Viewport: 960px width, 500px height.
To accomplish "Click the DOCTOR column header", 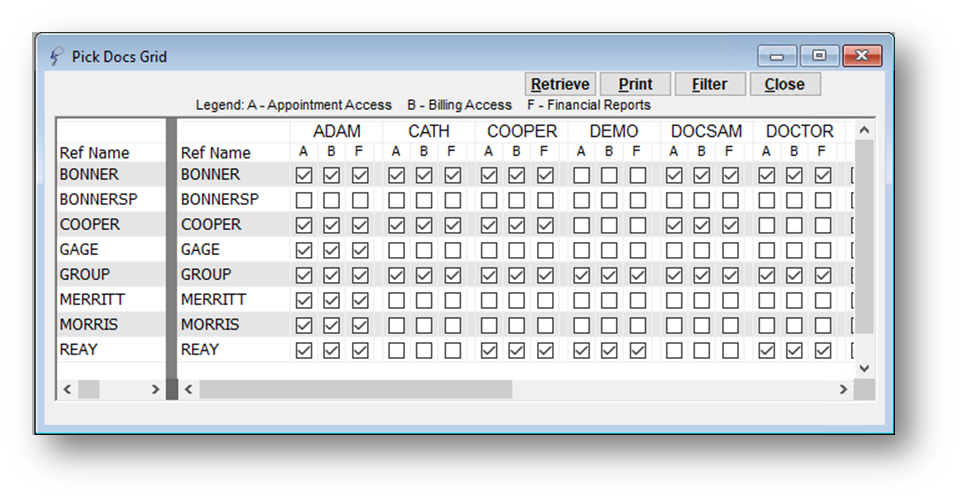I will [800, 131].
